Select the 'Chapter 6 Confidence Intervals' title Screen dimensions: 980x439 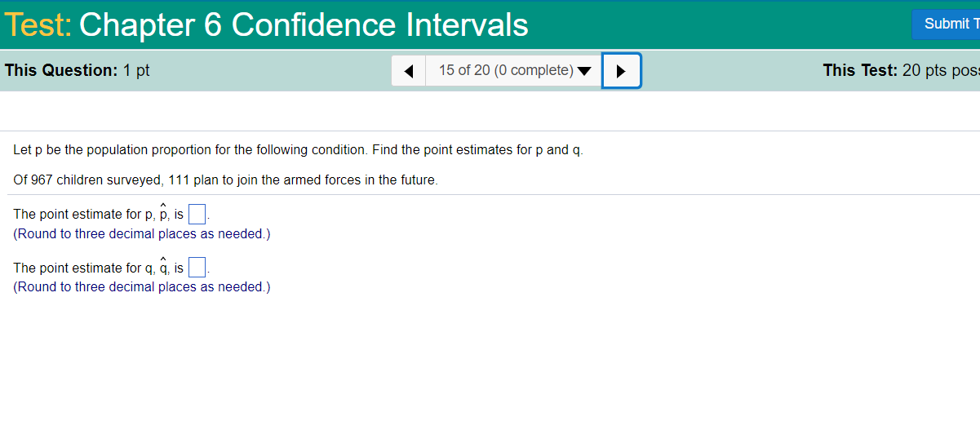[x=304, y=25]
